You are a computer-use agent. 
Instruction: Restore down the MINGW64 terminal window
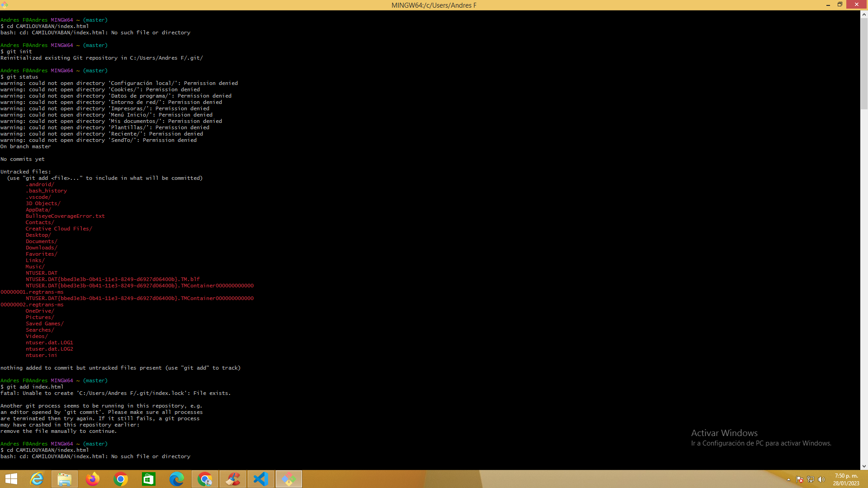(x=840, y=5)
